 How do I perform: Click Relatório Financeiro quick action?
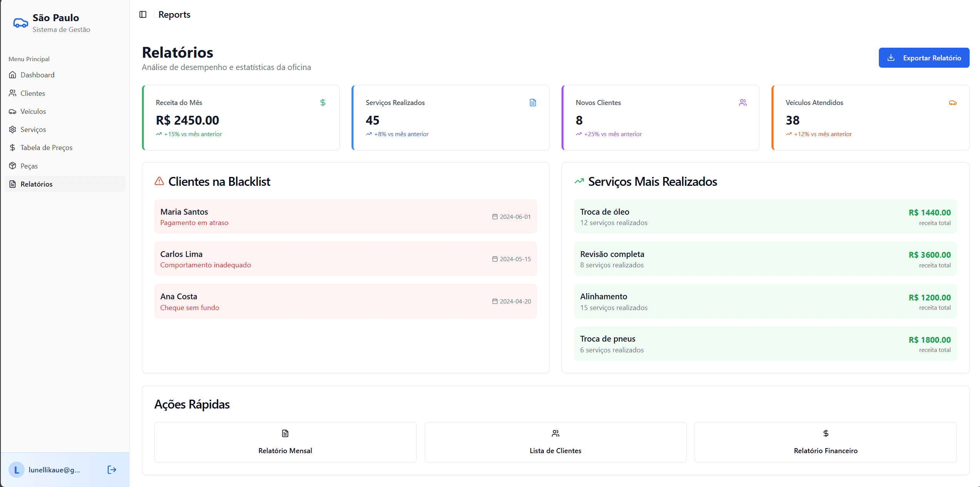825,442
